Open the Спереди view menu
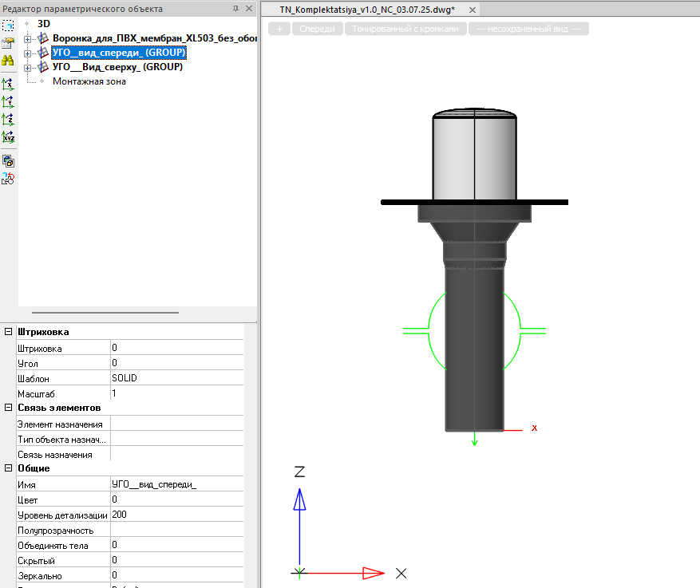This screenshot has height=588, width=700. click(316, 29)
